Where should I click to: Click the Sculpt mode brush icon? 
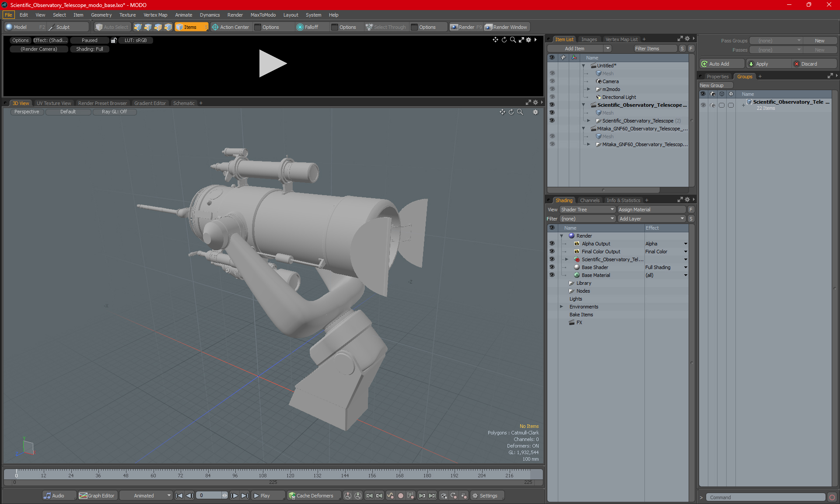[x=52, y=27]
